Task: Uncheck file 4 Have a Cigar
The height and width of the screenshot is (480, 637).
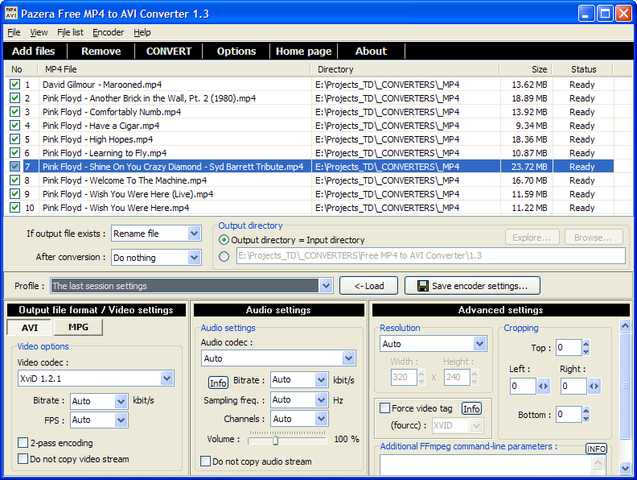Action: [15, 125]
